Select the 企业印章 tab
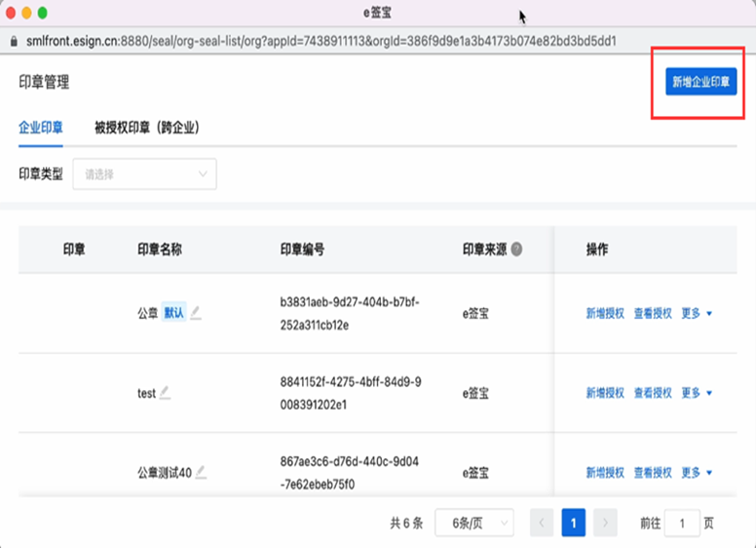756x548 pixels. (41, 128)
